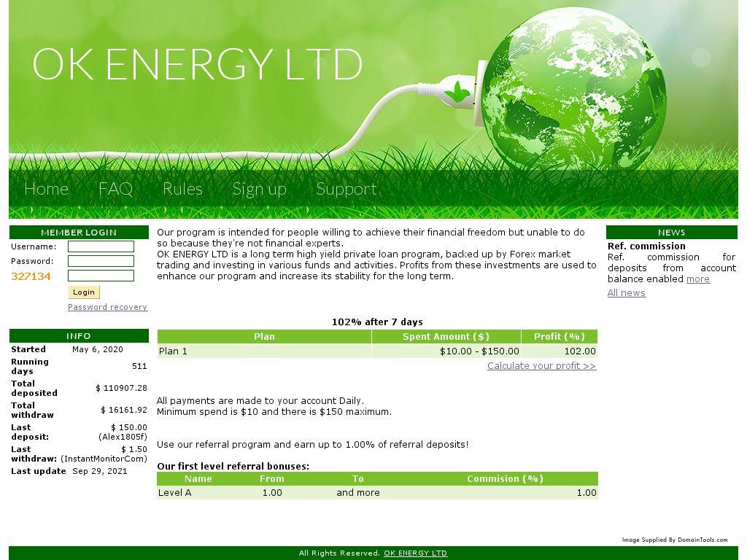Go to the Rules page
747x560 pixels.
coord(182,189)
